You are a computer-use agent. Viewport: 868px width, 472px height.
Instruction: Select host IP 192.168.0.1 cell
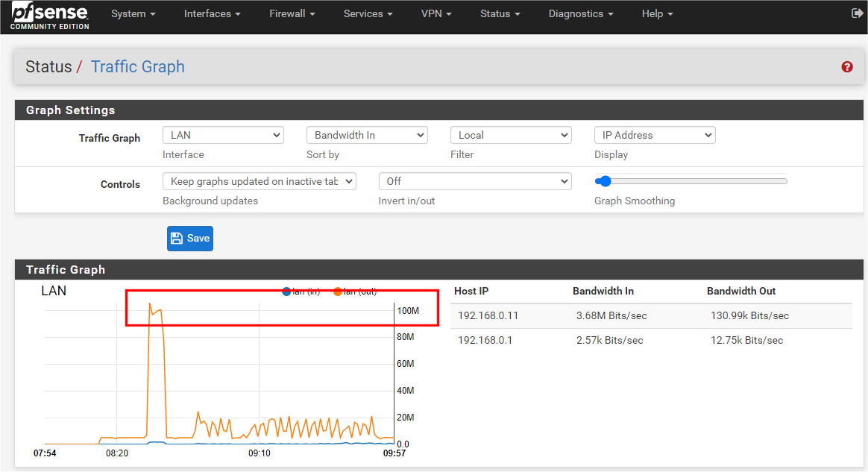(485, 340)
